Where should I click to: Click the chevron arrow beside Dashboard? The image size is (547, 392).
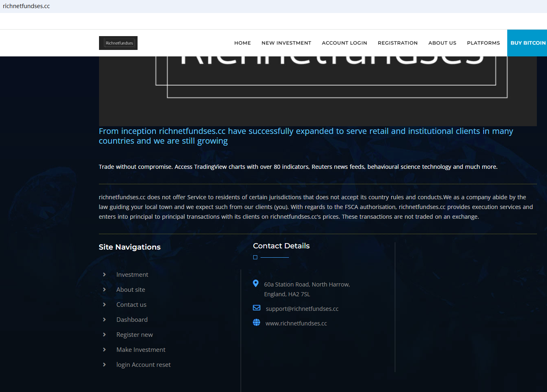(104, 320)
